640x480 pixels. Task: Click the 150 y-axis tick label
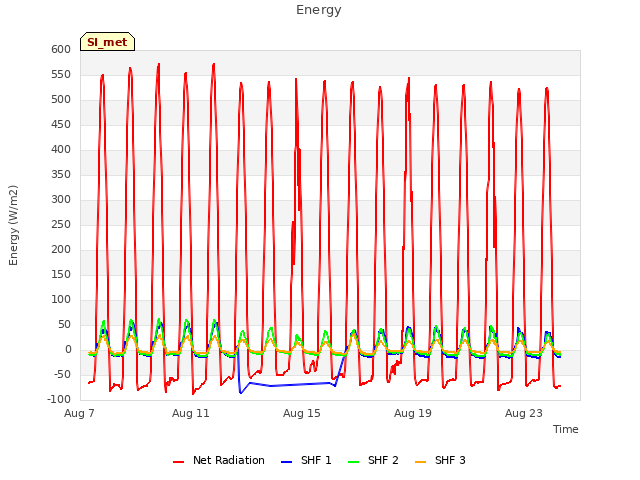click(x=61, y=275)
